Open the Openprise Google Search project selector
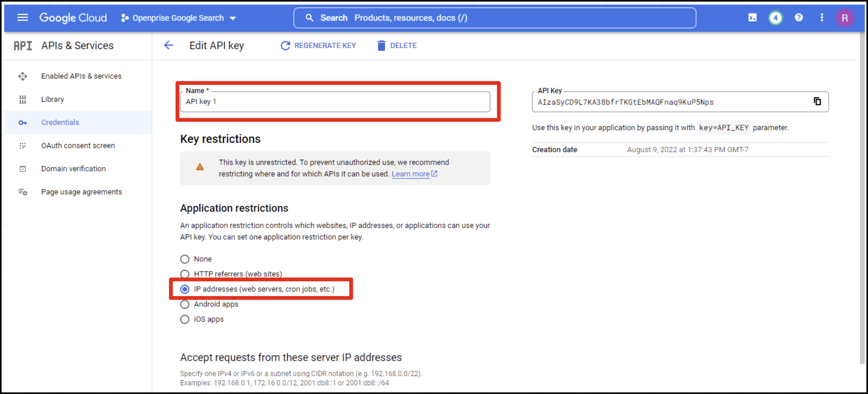Image resolution: width=868 pixels, height=394 pixels. pos(178,18)
